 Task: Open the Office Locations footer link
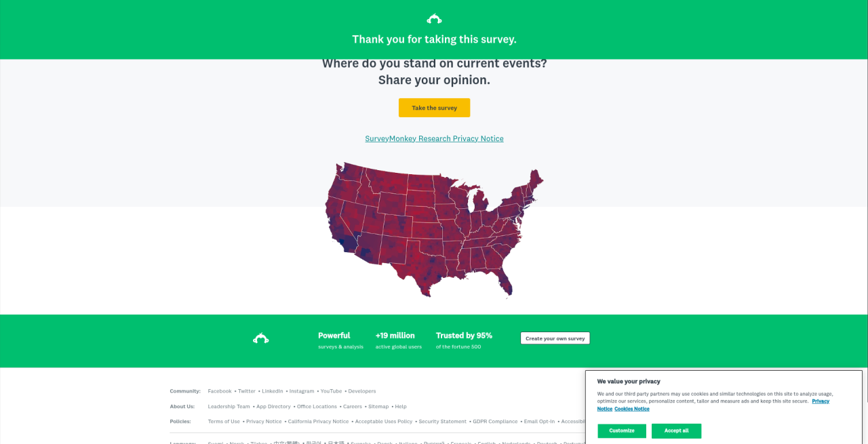pyautogui.click(x=317, y=407)
